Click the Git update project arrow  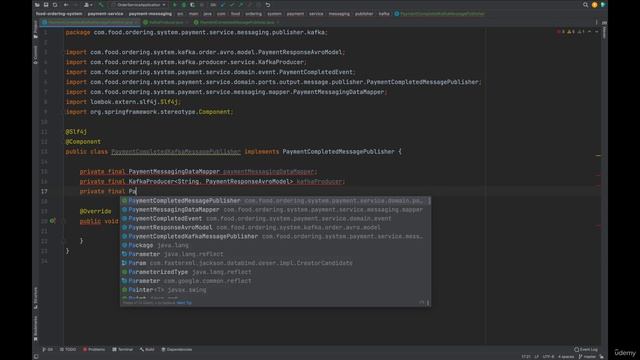[223, 5]
